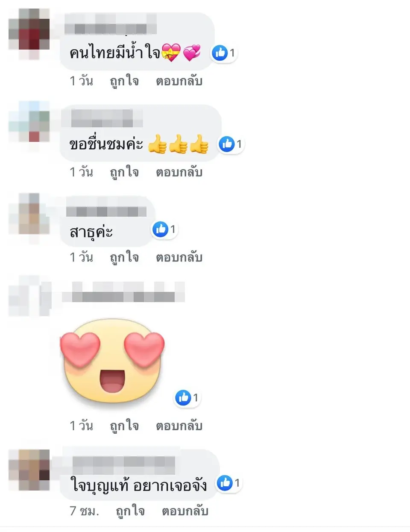Screen dimensions: 410x532
Task: Click ถูกใจ under สาธุค่ะ comment
Action: click(124, 257)
